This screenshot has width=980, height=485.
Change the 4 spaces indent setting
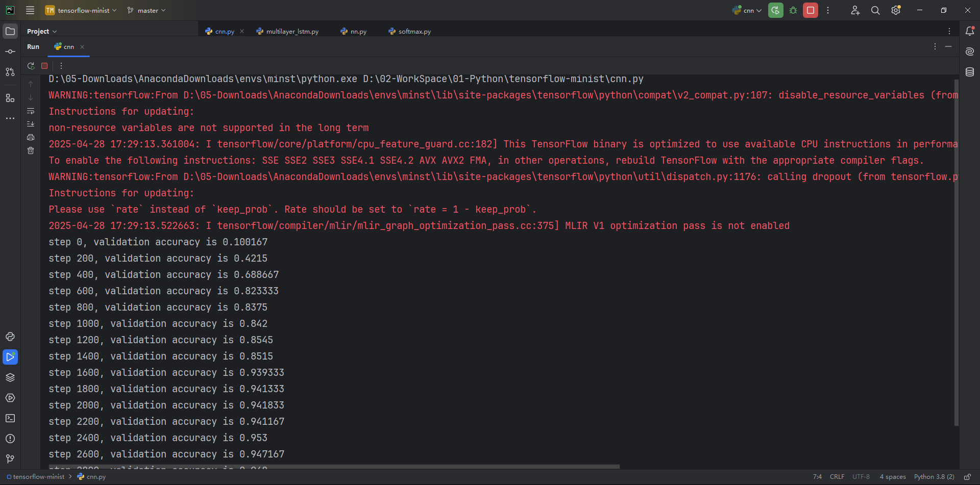tap(893, 477)
